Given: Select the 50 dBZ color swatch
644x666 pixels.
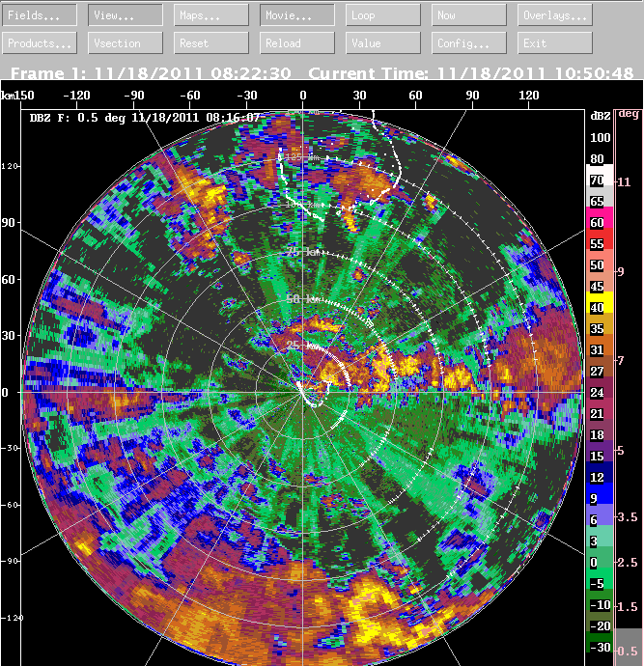Looking at the screenshot, I should pos(600,260).
